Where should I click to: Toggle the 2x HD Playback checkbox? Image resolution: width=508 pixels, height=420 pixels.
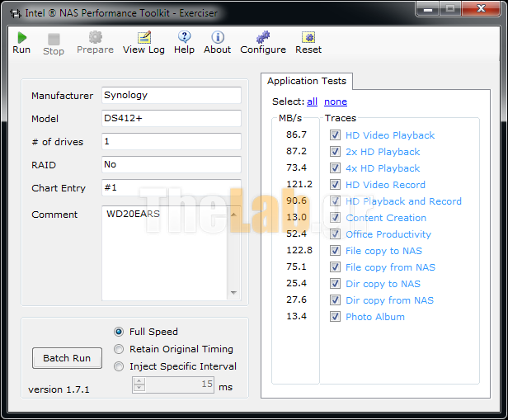335,151
